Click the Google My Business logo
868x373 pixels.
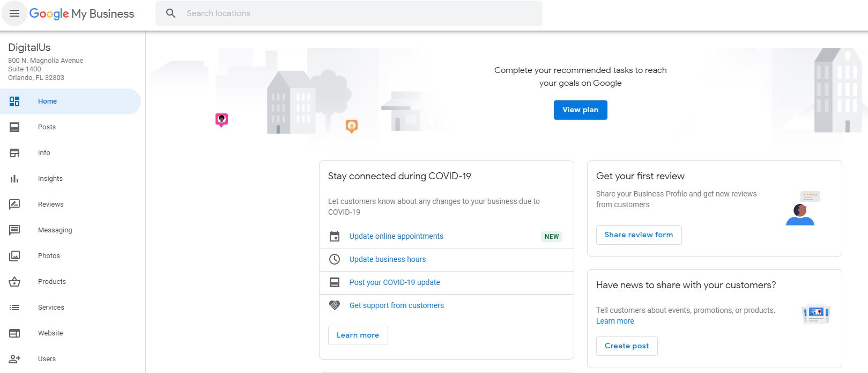tap(81, 13)
